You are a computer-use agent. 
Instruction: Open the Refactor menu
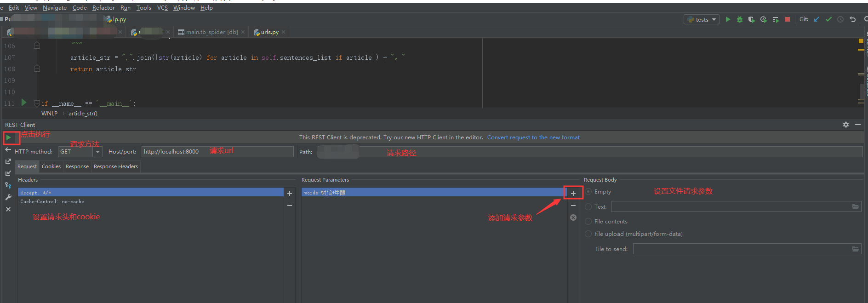coord(103,8)
